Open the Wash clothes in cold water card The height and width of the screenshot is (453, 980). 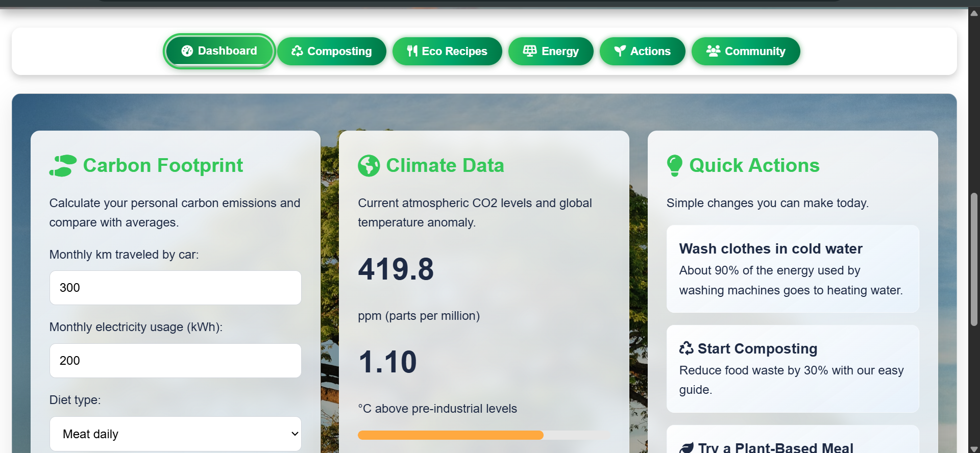(x=793, y=269)
